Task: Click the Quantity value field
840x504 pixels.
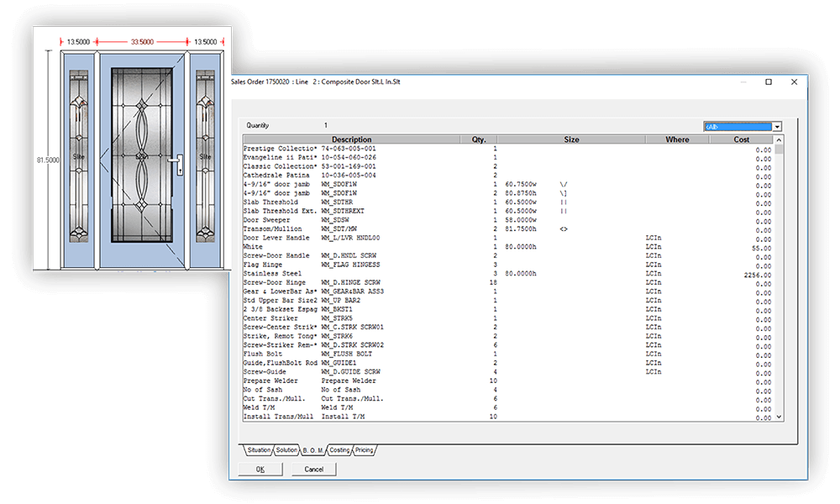Action: click(326, 124)
